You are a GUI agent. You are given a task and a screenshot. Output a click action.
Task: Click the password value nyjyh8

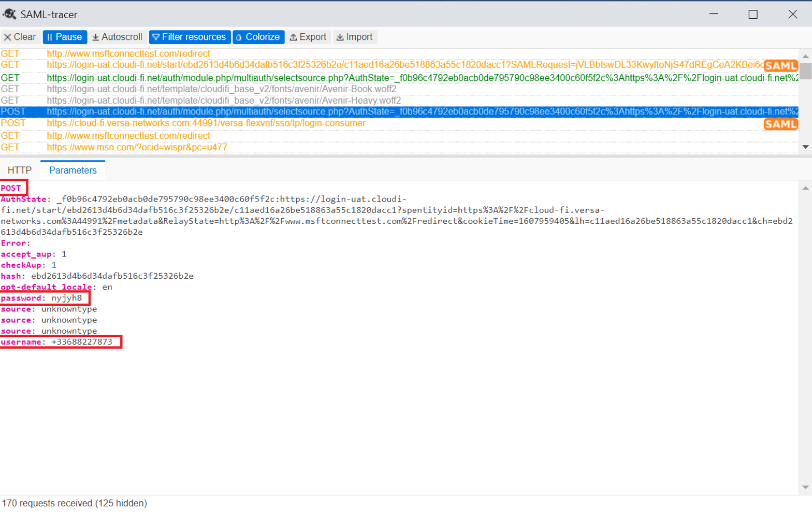(67, 298)
